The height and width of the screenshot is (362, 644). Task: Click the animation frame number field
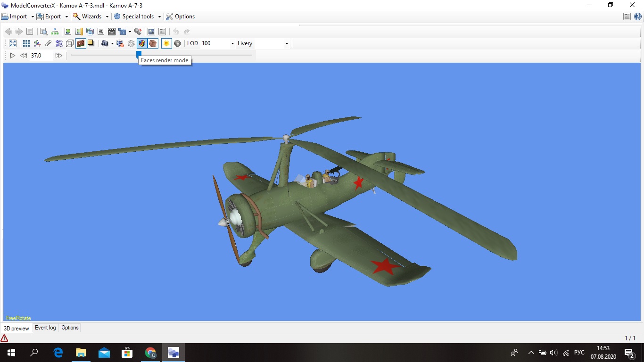click(x=40, y=56)
